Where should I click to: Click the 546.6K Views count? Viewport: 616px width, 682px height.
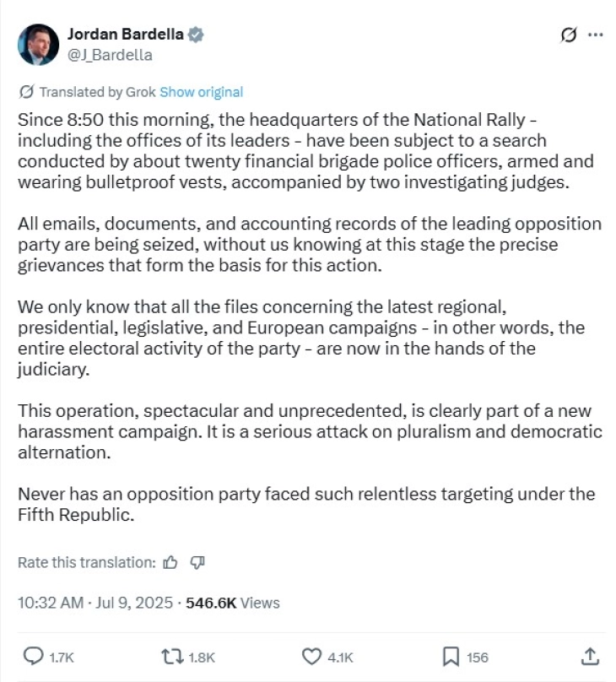tap(232, 603)
